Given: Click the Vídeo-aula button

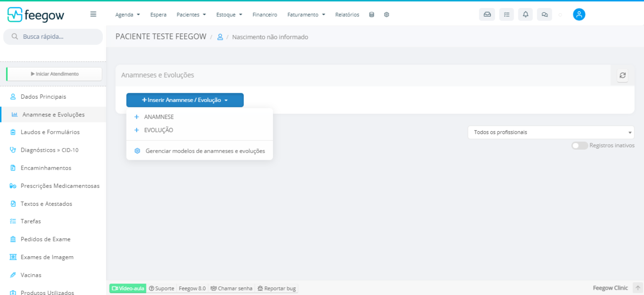Looking at the screenshot, I should (x=128, y=288).
